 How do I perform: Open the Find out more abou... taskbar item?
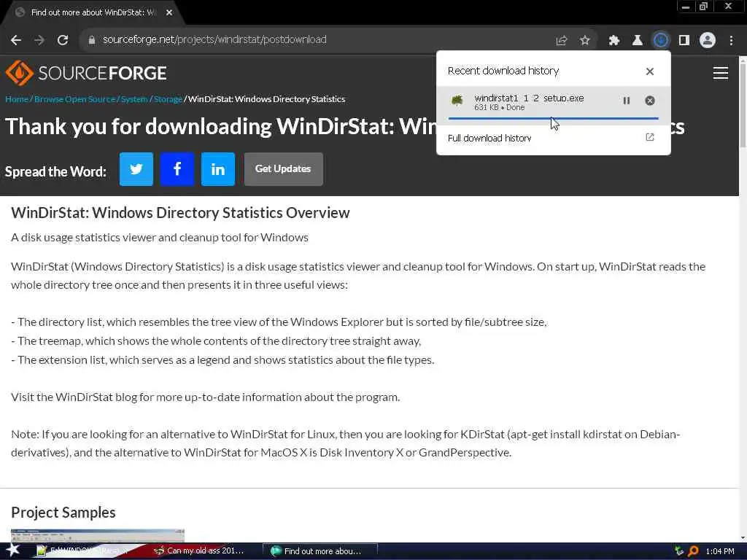(320, 551)
